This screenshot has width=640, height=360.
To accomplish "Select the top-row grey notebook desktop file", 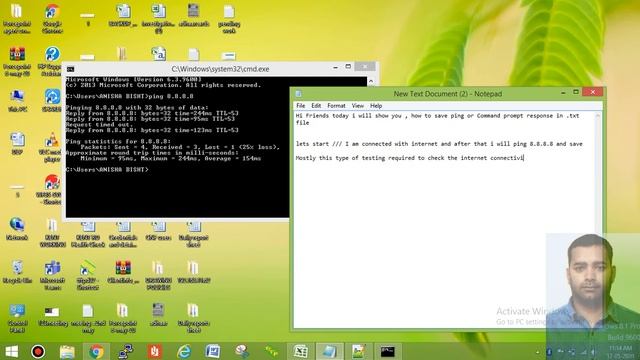I will click(193, 16).
